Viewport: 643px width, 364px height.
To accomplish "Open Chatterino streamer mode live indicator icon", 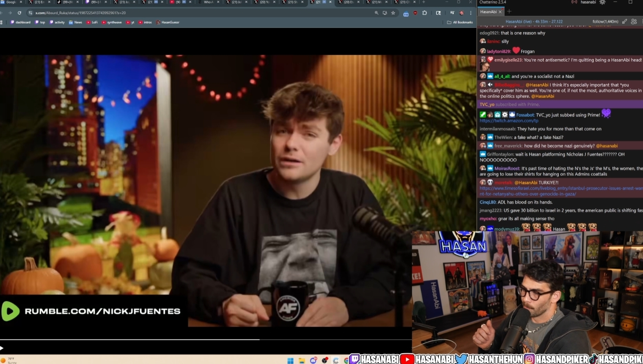I will [x=574, y=2].
